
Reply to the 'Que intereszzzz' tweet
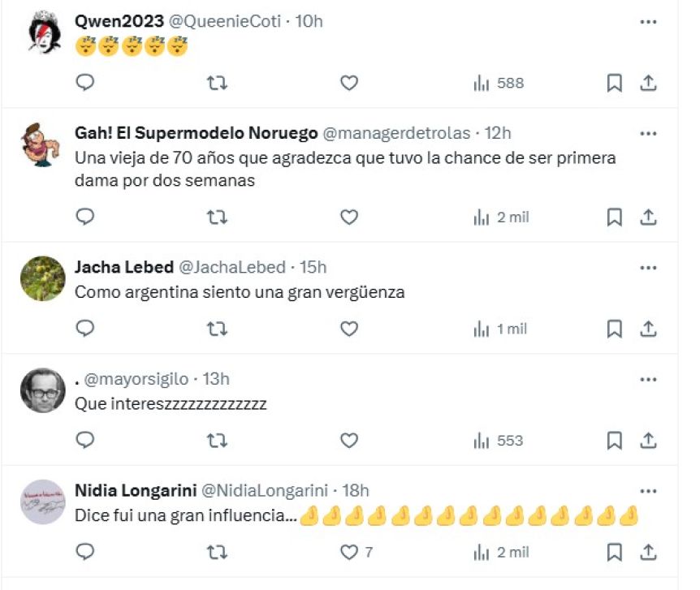click(85, 441)
